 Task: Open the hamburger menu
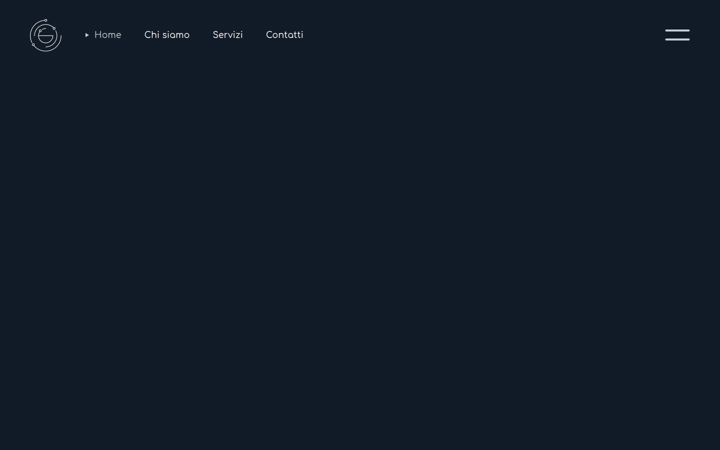coord(677,35)
